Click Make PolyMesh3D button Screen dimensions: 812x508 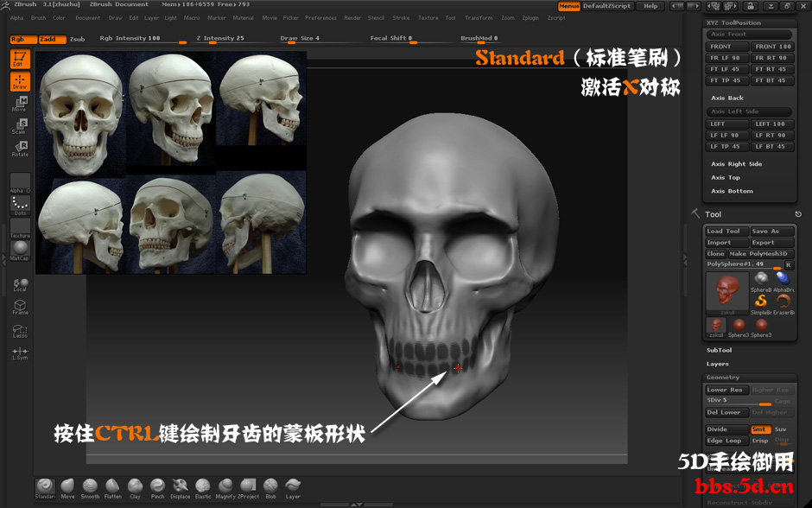pyautogui.click(x=761, y=254)
